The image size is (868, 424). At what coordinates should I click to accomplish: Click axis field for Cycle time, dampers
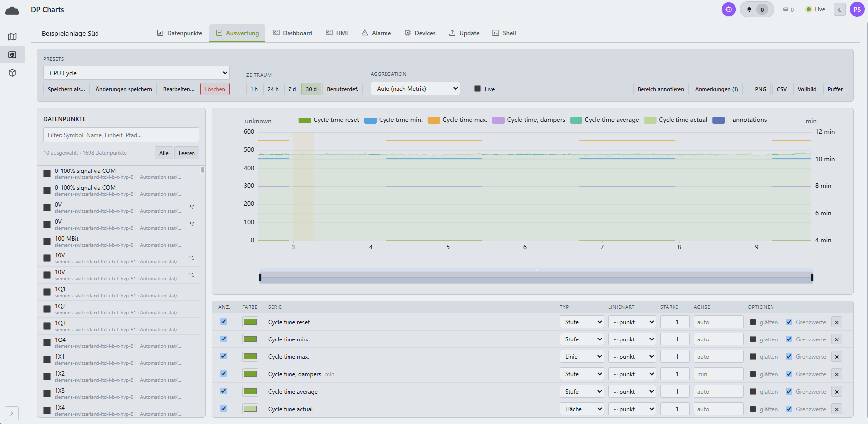(x=718, y=374)
